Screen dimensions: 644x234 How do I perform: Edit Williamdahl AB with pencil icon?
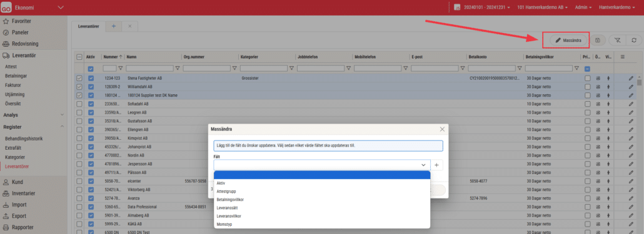631,87
